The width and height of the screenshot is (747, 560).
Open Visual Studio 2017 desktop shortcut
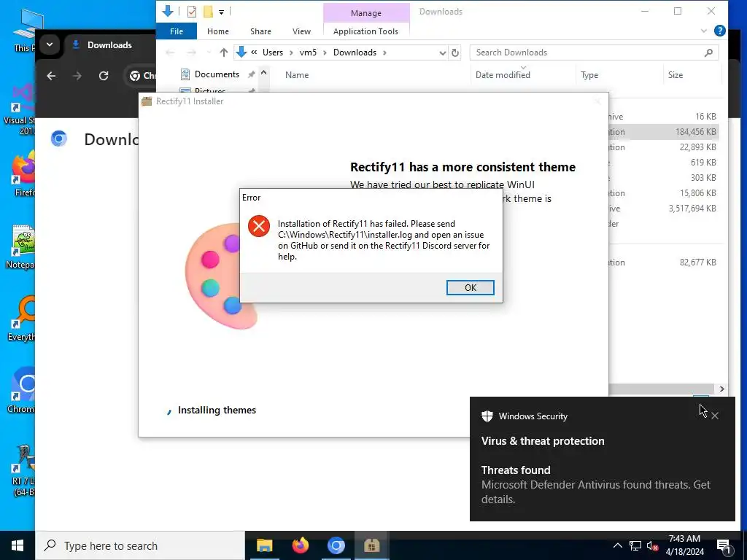click(x=20, y=109)
